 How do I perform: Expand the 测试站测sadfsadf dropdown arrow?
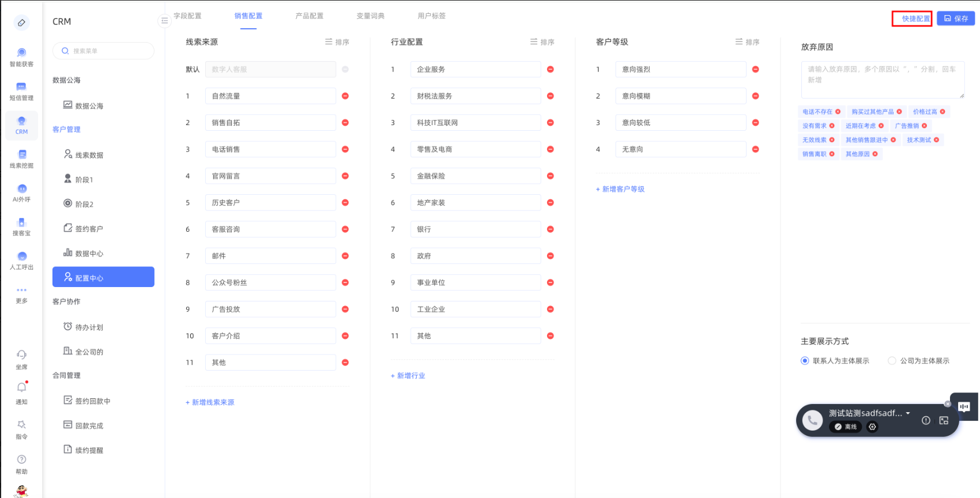pos(908,413)
